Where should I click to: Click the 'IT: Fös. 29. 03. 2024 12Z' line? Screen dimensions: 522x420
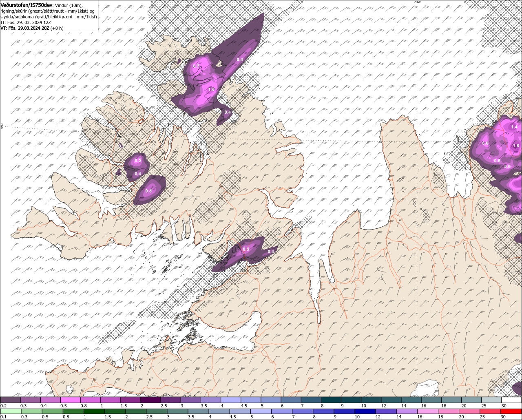(26, 22)
